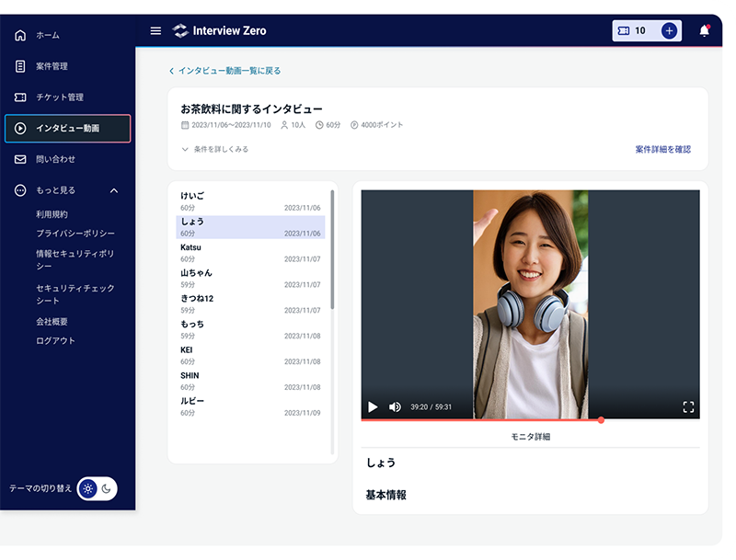Screen dimensions: 736x560
Task: Enter fullscreen video mode
Action: 688,406
